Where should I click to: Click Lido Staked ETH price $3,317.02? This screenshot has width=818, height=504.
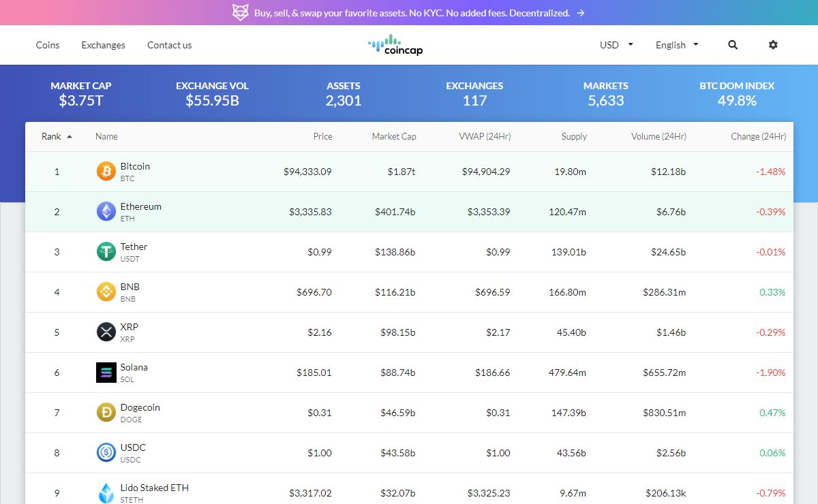point(310,493)
